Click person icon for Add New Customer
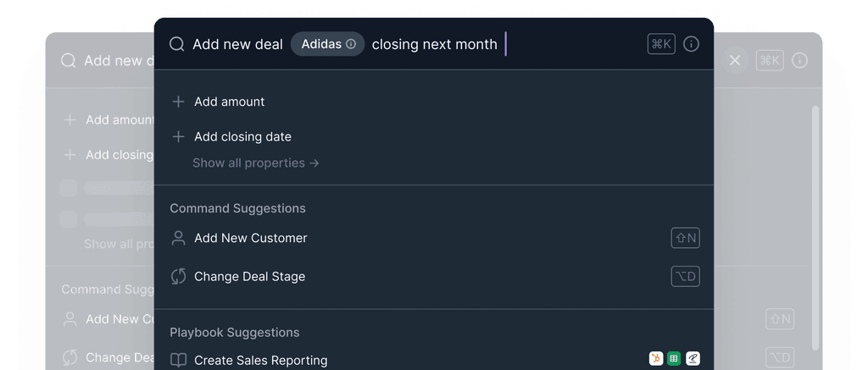The height and width of the screenshot is (370, 868). click(178, 238)
